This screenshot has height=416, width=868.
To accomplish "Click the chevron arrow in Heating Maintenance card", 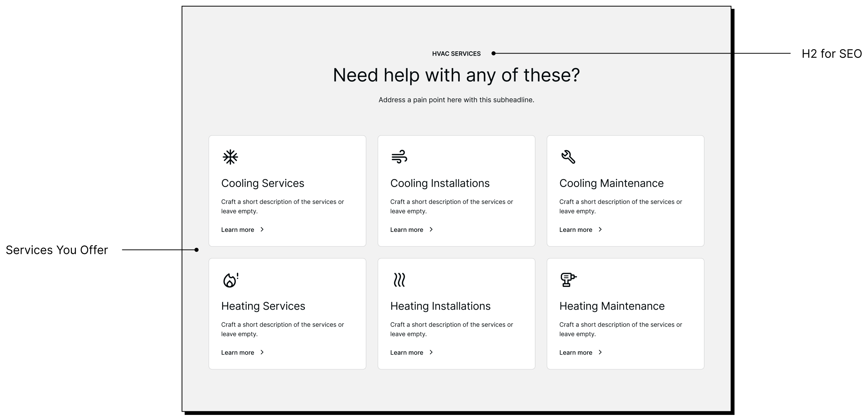I will [x=600, y=352].
